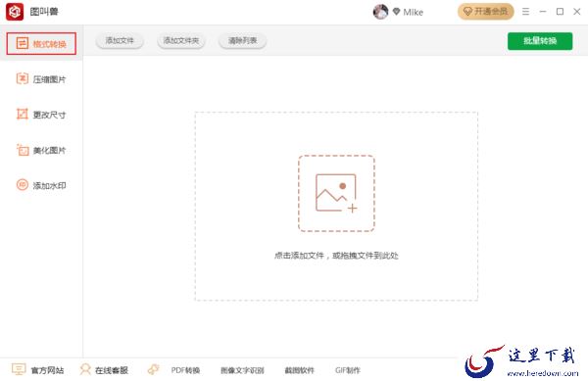Open the hamburger menu in title bar
The width and height of the screenshot is (588, 381).
click(x=525, y=12)
